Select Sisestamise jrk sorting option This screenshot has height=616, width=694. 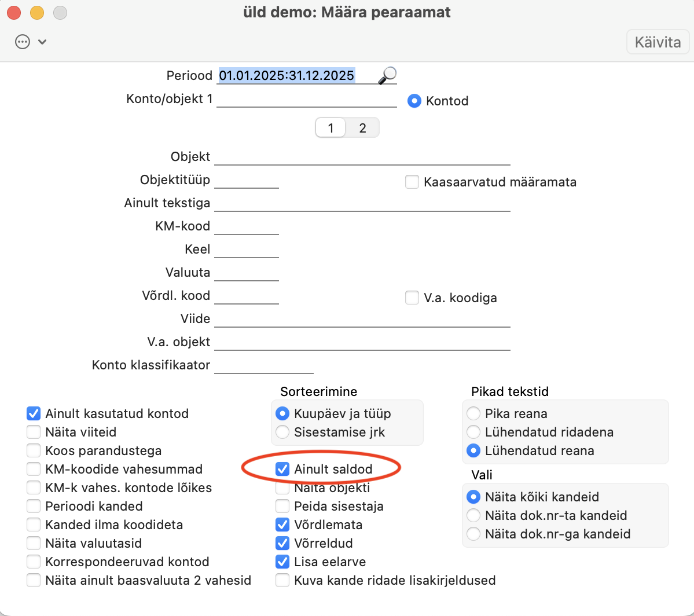coord(282,432)
